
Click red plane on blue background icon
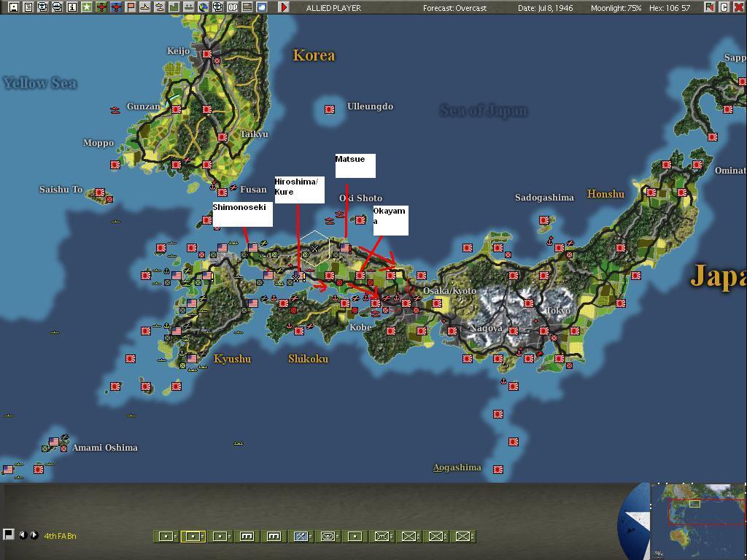pos(116,7)
